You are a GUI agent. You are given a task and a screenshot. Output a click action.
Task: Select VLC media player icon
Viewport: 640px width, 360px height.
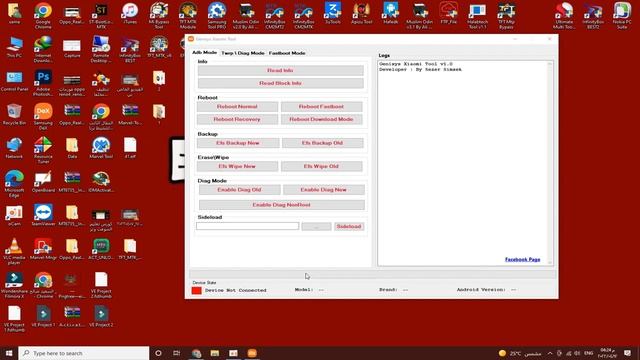[14, 251]
